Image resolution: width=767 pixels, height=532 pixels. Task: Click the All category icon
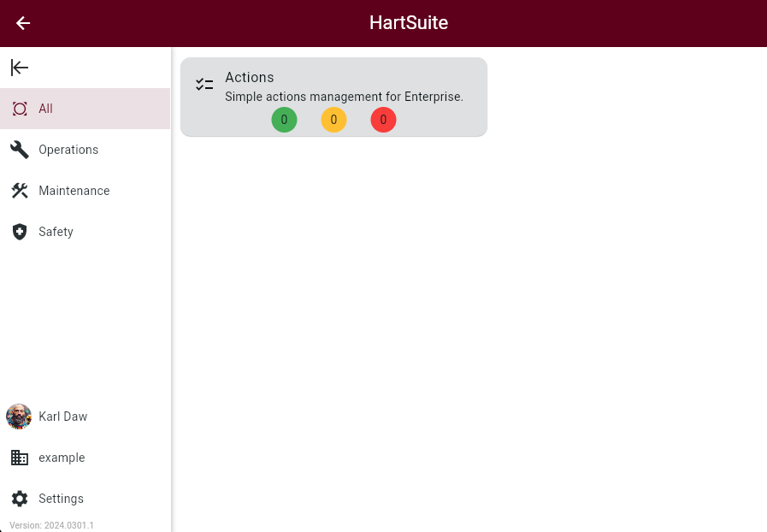pos(19,109)
